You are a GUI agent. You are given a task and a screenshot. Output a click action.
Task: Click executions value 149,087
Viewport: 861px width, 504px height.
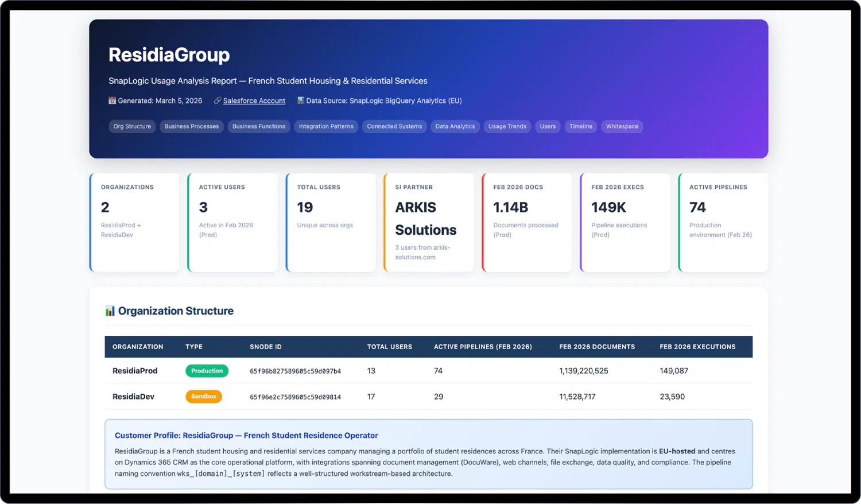click(674, 371)
